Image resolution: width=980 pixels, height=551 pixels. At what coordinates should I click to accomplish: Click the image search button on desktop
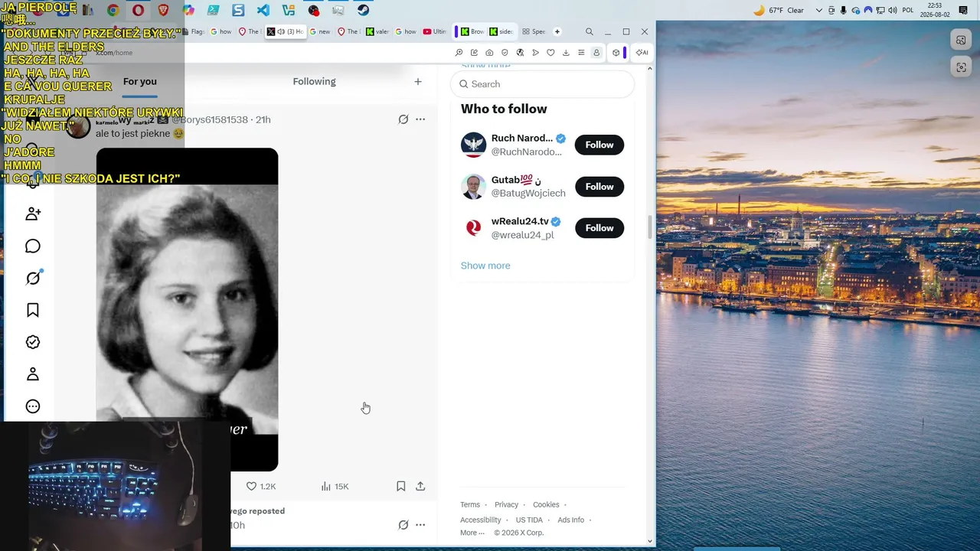click(961, 40)
